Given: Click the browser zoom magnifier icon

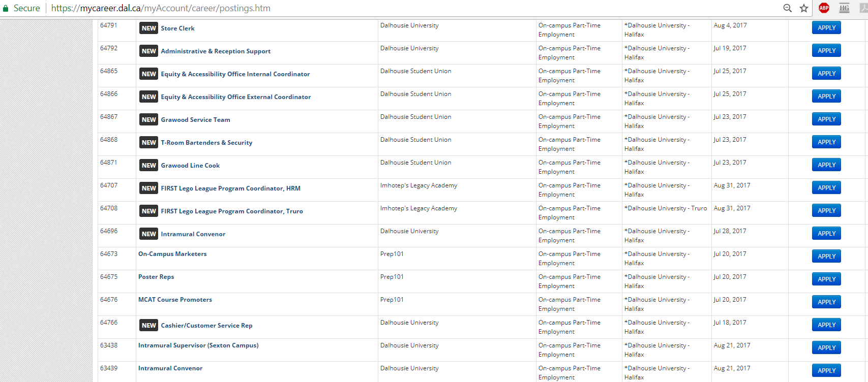Looking at the screenshot, I should click(x=787, y=8).
